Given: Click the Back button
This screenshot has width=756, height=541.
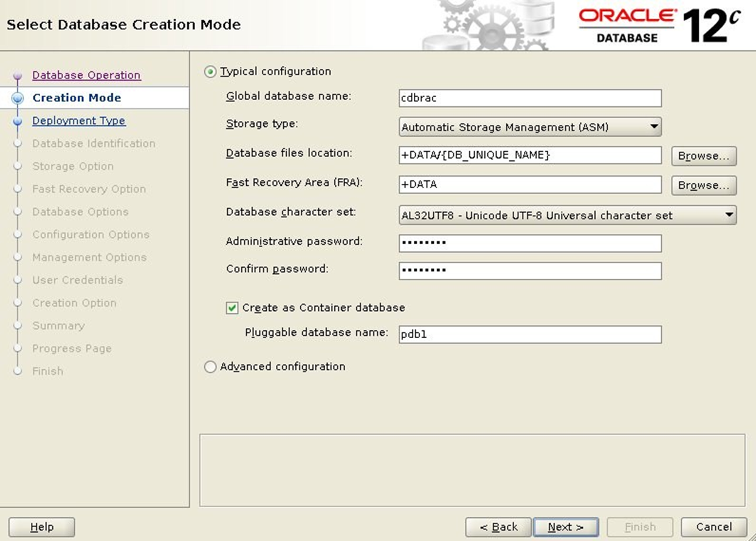Looking at the screenshot, I should 498,527.
